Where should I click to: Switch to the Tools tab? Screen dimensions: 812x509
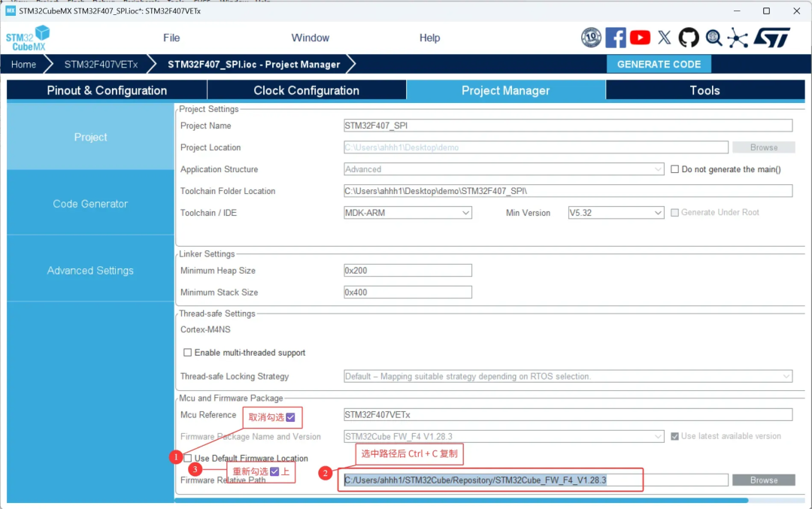pyautogui.click(x=704, y=90)
